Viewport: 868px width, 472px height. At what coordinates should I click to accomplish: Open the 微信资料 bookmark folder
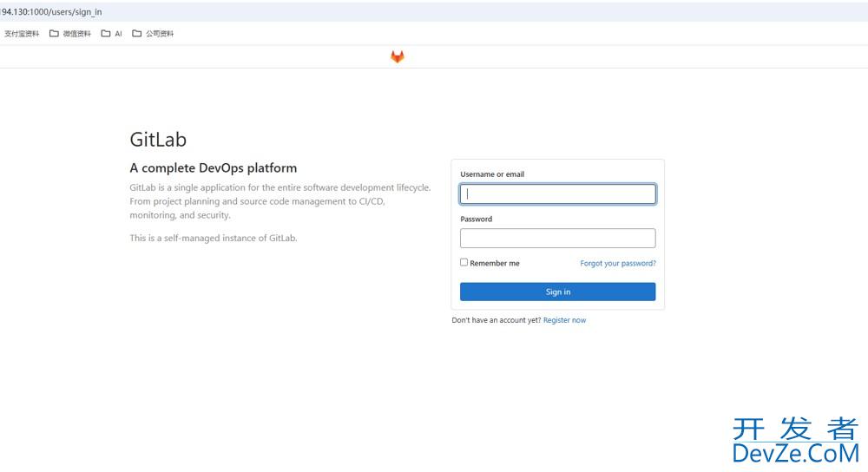[70, 34]
